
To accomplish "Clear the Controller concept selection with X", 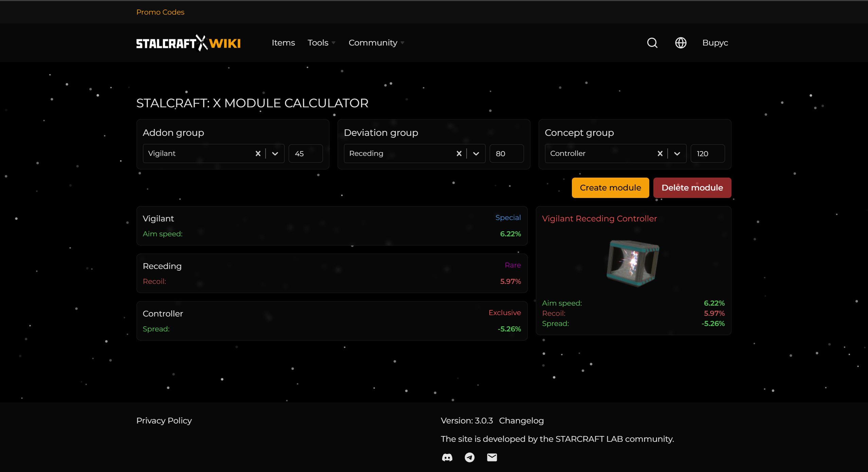I will point(660,153).
